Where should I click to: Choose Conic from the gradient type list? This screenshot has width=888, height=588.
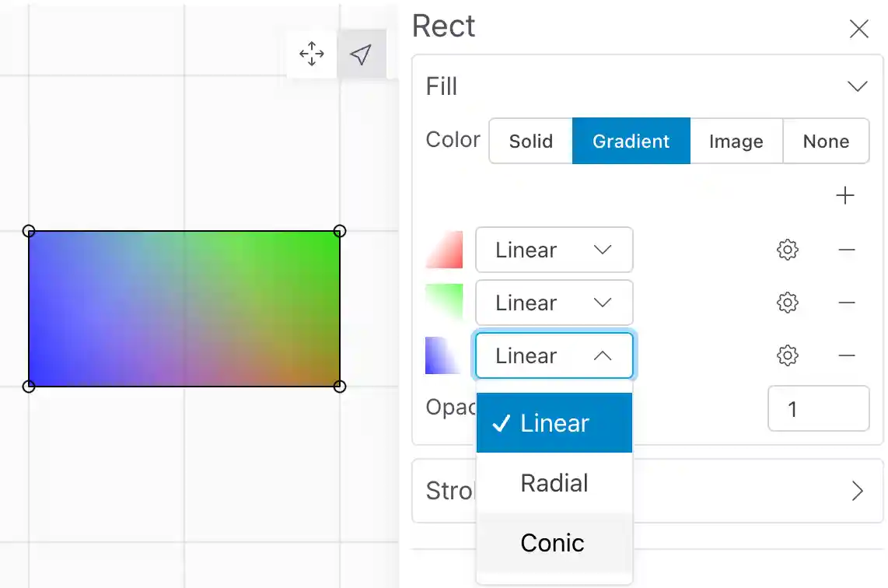pyautogui.click(x=553, y=542)
